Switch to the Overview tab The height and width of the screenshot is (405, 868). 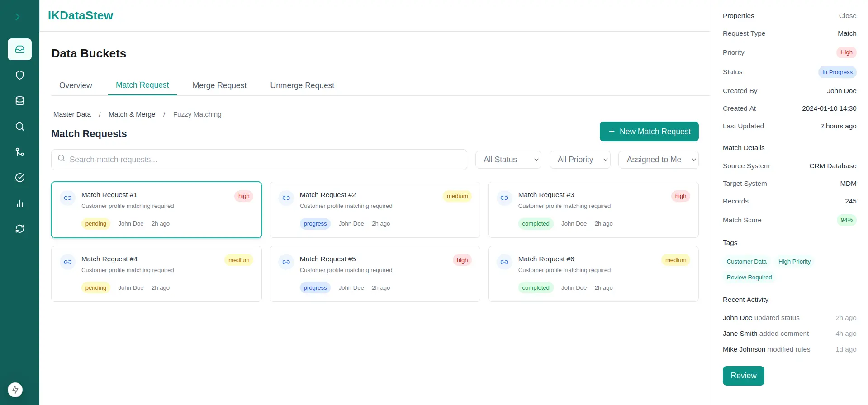[76, 85]
